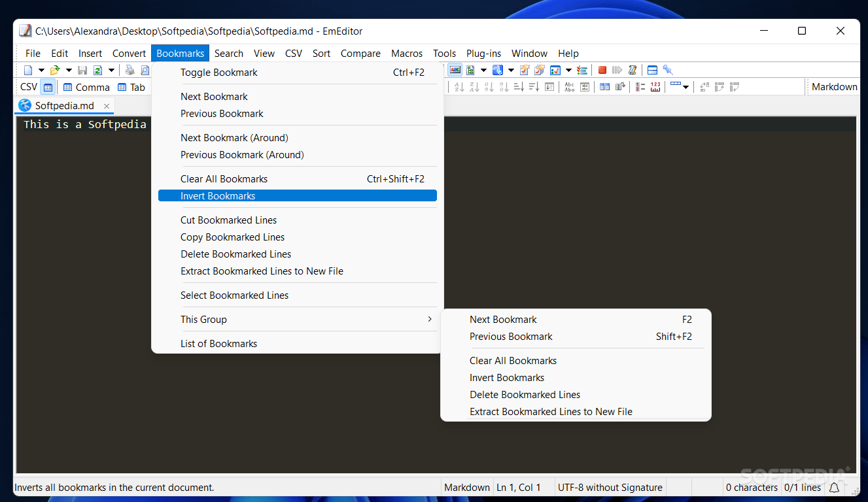This screenshot has width=868, height=502.
Task: Click the Run Macro play icon
Action: coord(617,70)
